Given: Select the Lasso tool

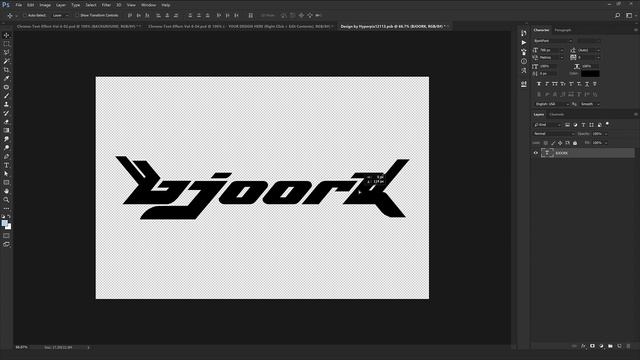Looking at the screenshot, I should [x=7, y=53].
